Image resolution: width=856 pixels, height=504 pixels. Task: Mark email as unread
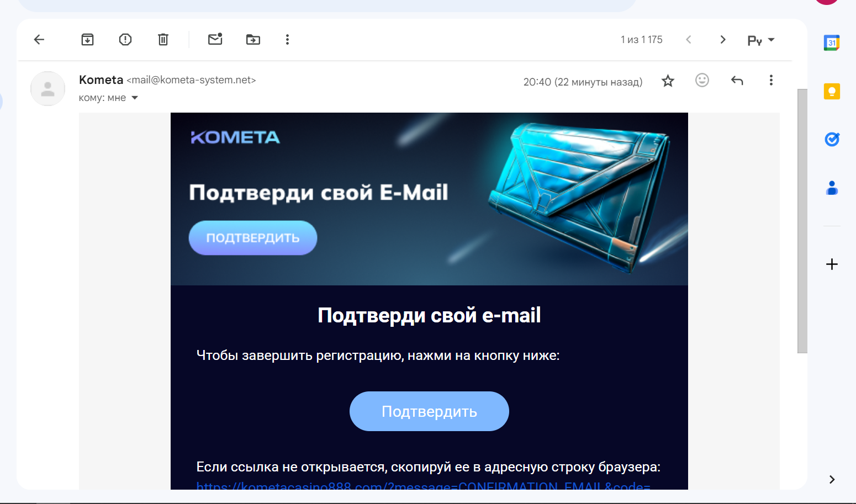pyautogui.click(x=215, y=39)
